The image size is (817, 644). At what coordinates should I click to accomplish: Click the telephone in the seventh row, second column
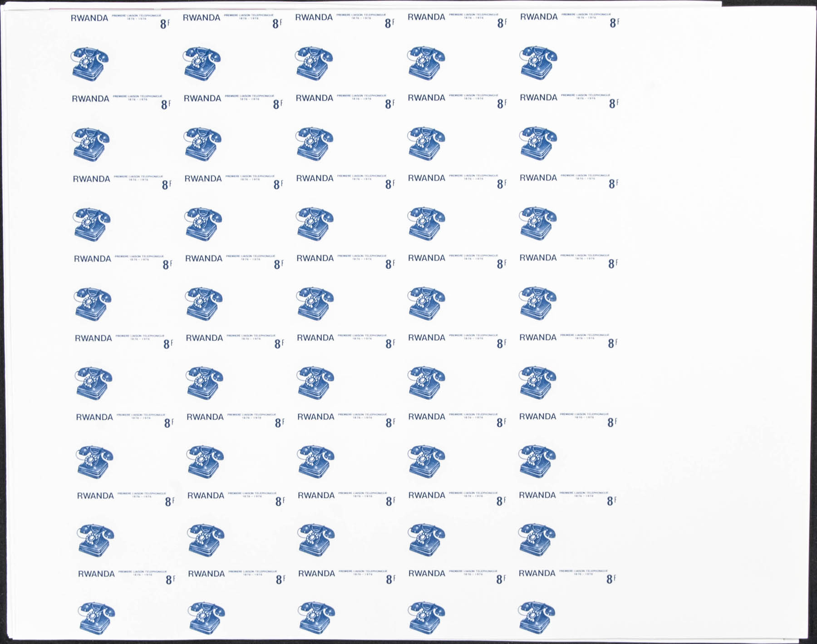(x=206, y=541)
